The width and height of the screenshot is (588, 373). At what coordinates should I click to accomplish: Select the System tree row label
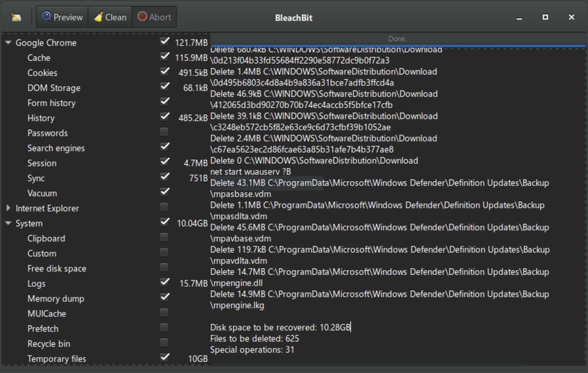(x=29, y=223)
